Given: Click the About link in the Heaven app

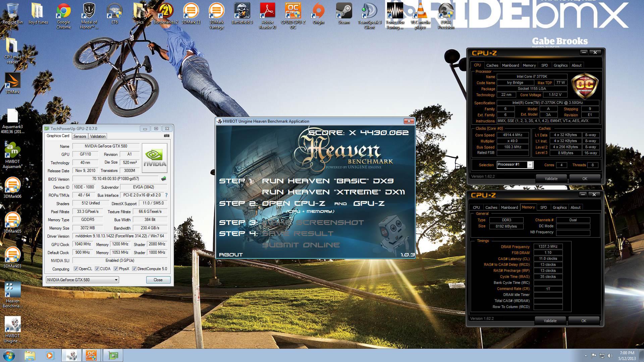Looking at the screenshot, I should [231, 255].
